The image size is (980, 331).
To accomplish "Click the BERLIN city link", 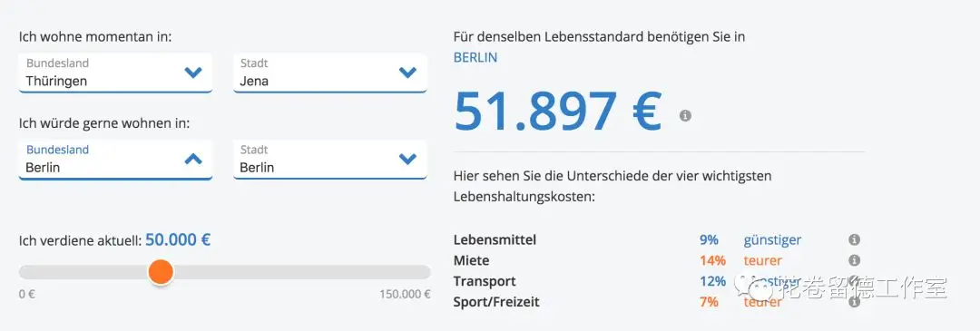I will 475,57.
